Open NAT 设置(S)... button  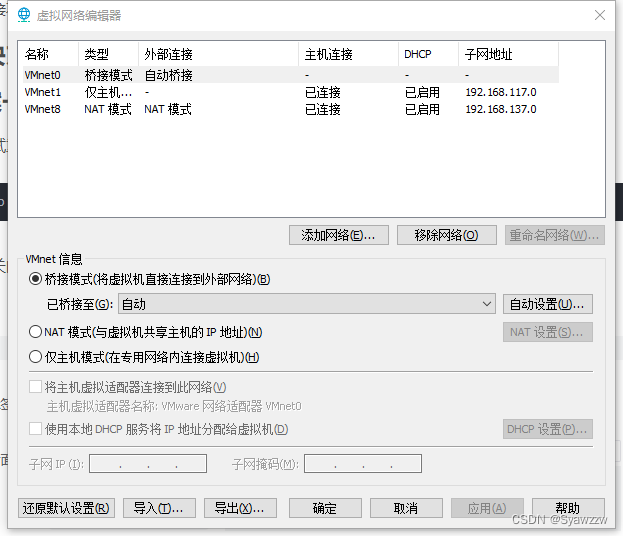click(548, 332)
